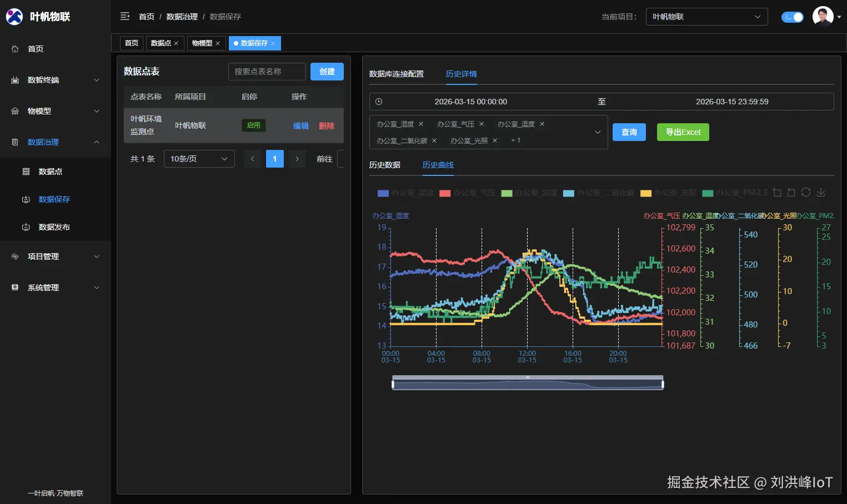Toggle 办公室_气压 series in chart legend

pos(467,193)
